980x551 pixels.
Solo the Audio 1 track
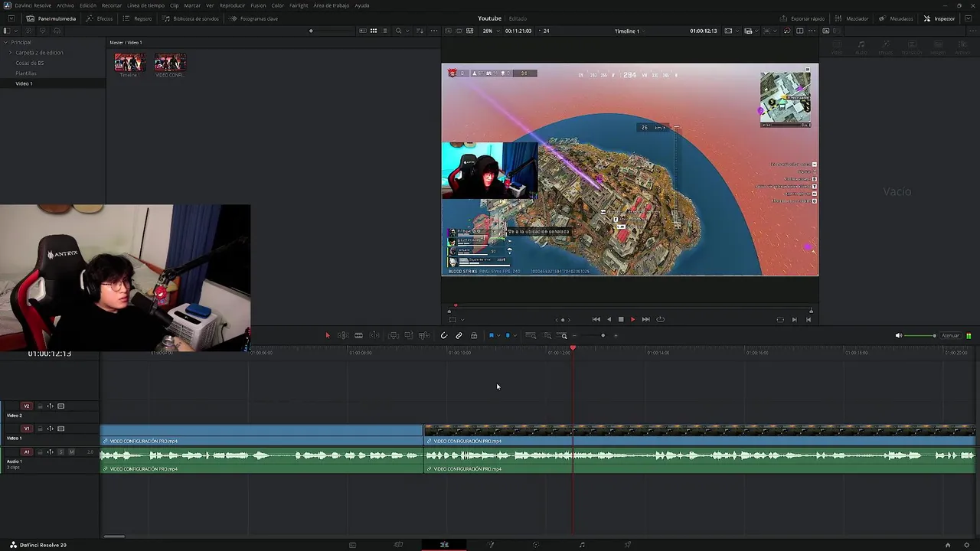pyautogui.click(x=60, y=452)
